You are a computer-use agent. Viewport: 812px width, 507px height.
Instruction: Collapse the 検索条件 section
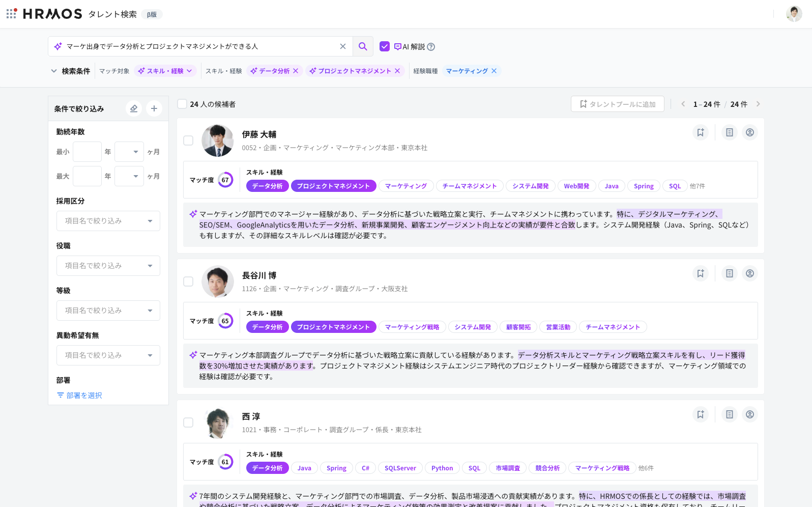tap(54, 71)
